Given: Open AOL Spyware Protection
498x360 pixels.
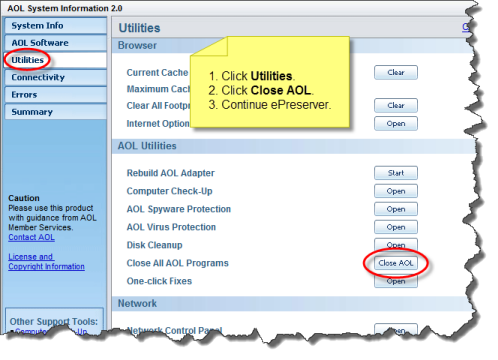Looking at the screenshot, I should [396, 209].
